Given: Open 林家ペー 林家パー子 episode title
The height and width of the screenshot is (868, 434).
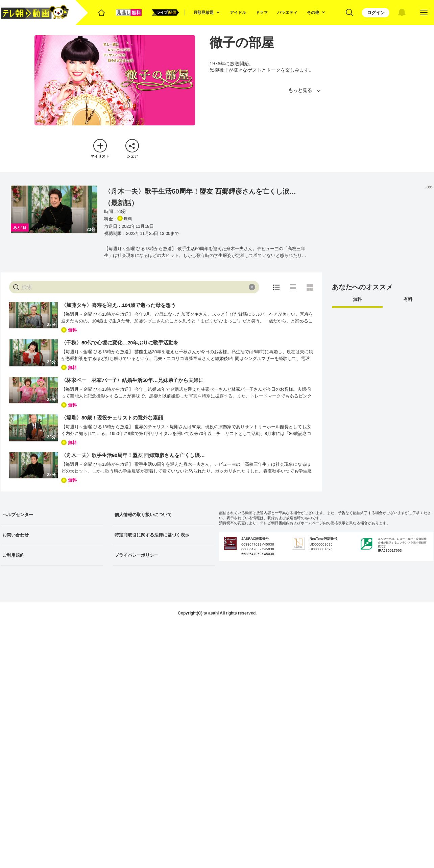Looking at the screenshot, I should pos(132,380).
